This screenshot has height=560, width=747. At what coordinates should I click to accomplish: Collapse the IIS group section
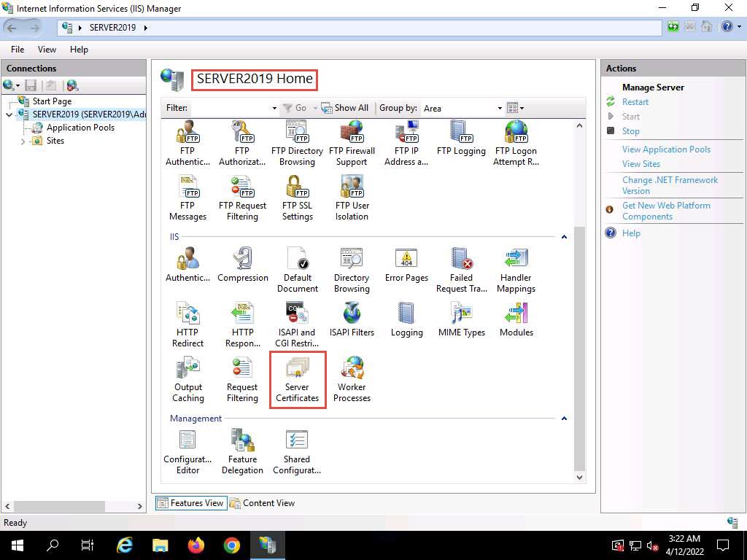click(x=564, y=237)
